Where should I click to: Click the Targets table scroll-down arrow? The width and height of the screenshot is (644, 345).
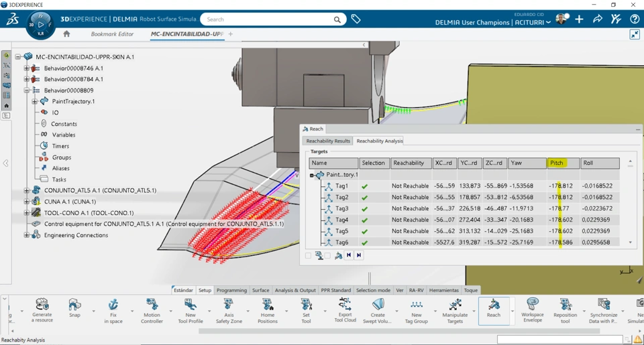click(631, 243)
